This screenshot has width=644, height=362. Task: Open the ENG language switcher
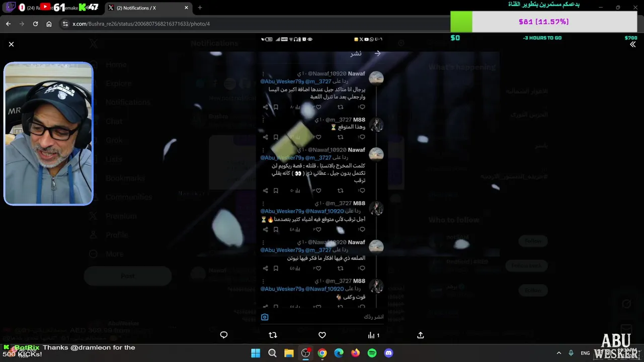[585, 353]
